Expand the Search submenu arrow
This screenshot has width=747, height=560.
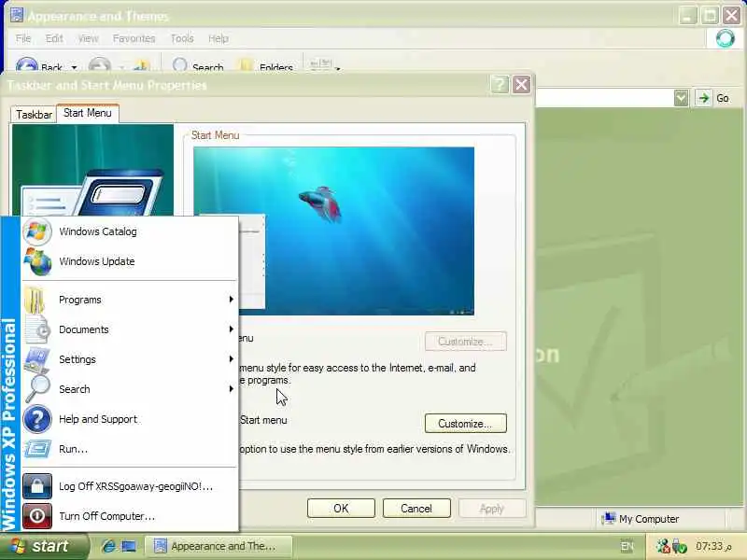tap(231, 389)
